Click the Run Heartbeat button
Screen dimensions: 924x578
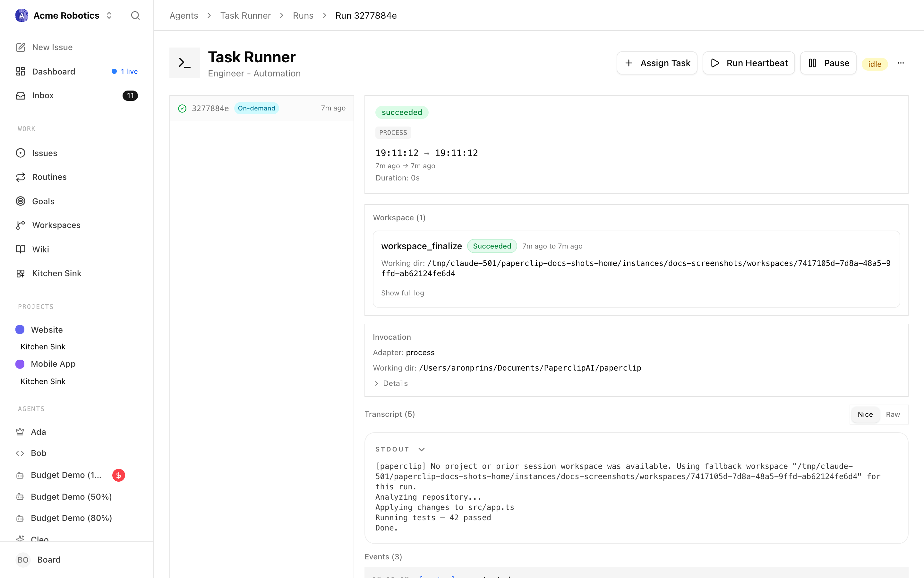[749, 63]
